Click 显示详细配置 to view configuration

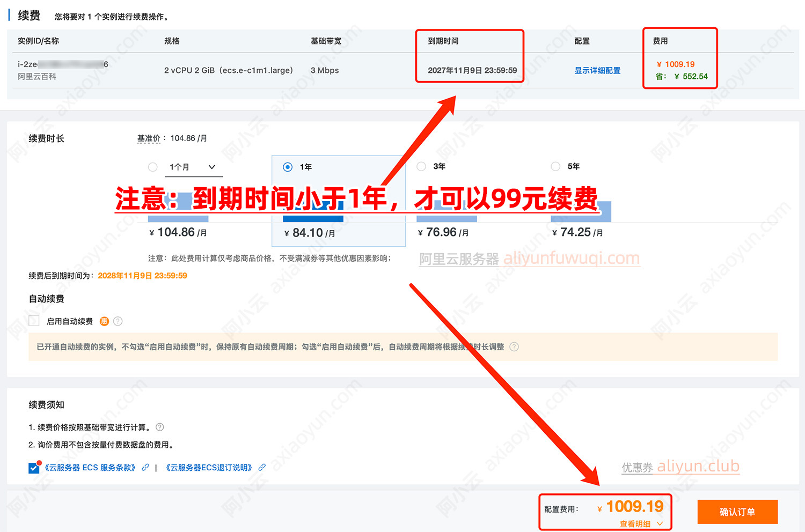point(597,70)
